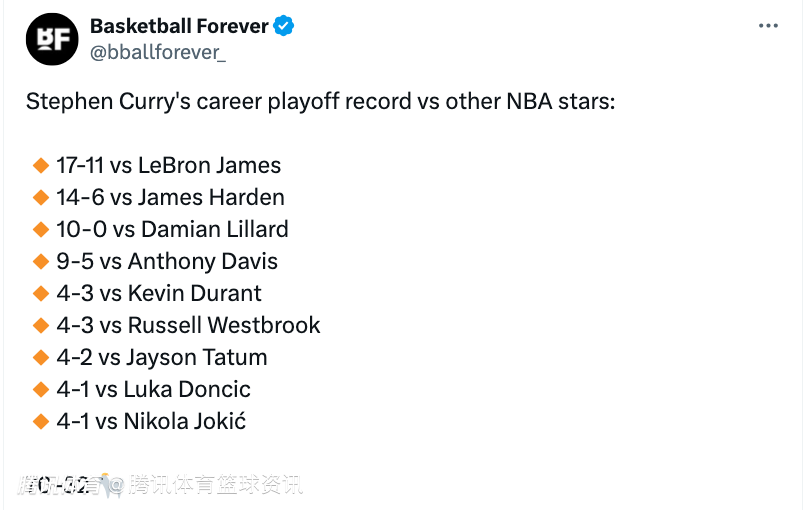Click the orange diamond beside James Harden
Viewport: 804px width, 510px height.
41,197
